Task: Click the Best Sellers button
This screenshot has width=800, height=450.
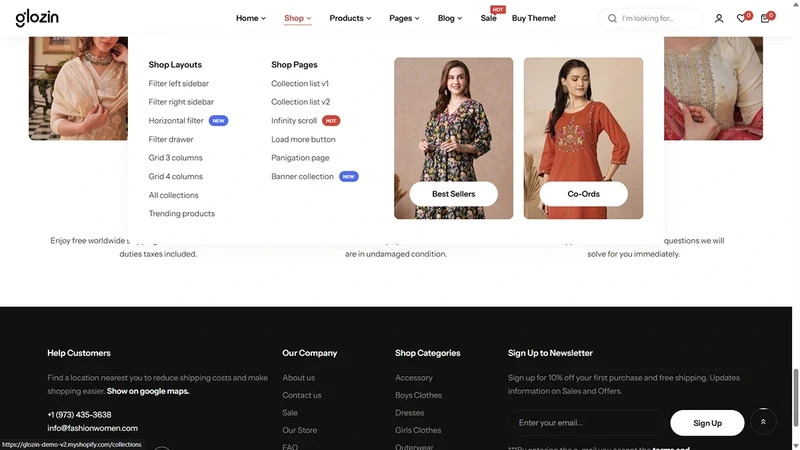Action: (454, 194)
